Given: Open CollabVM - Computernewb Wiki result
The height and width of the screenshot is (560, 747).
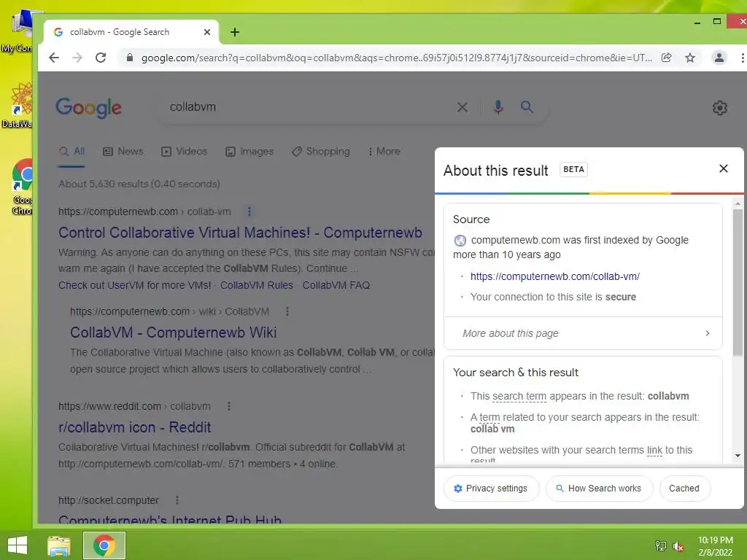Looking at the screenshot, I should click(x=174, y=332).
